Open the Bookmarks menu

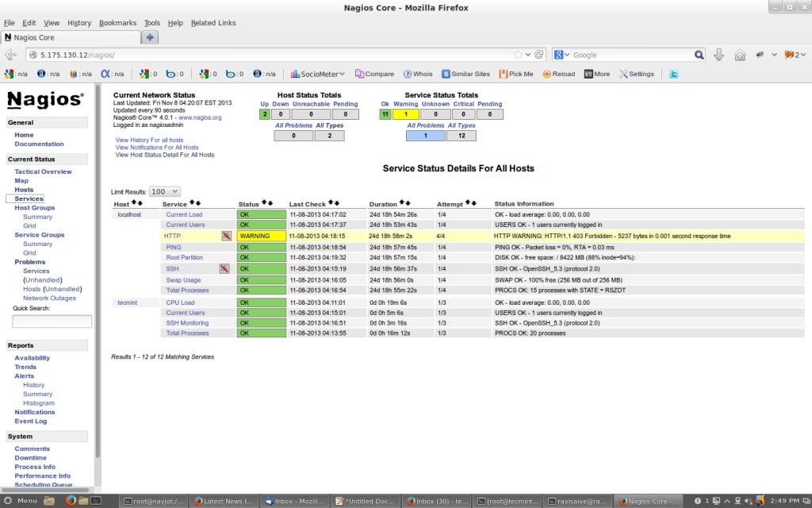tap(117, 23)
